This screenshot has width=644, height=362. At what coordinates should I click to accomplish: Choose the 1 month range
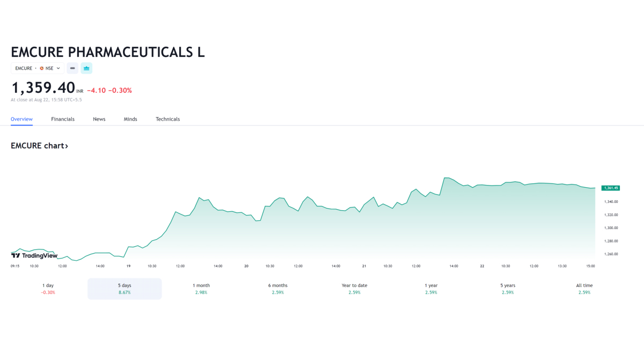[201, 289]
